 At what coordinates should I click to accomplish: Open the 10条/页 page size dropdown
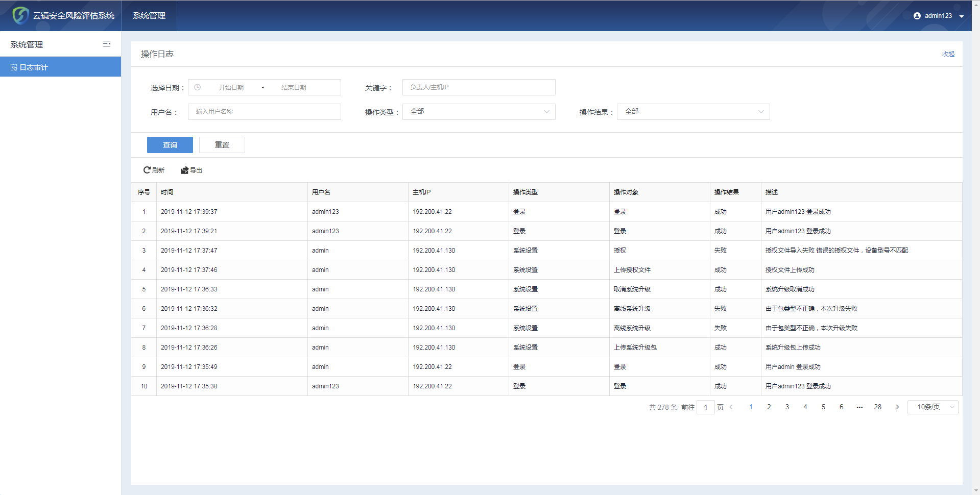coord(933,407)
